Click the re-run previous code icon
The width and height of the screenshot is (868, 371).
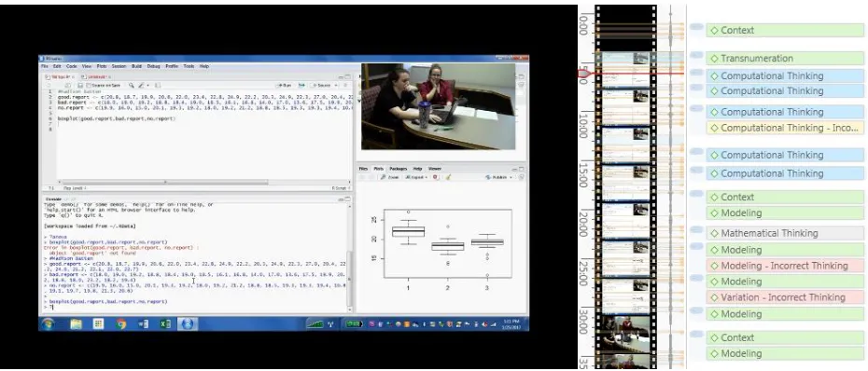pyautogui.click(x=301, y=86)
